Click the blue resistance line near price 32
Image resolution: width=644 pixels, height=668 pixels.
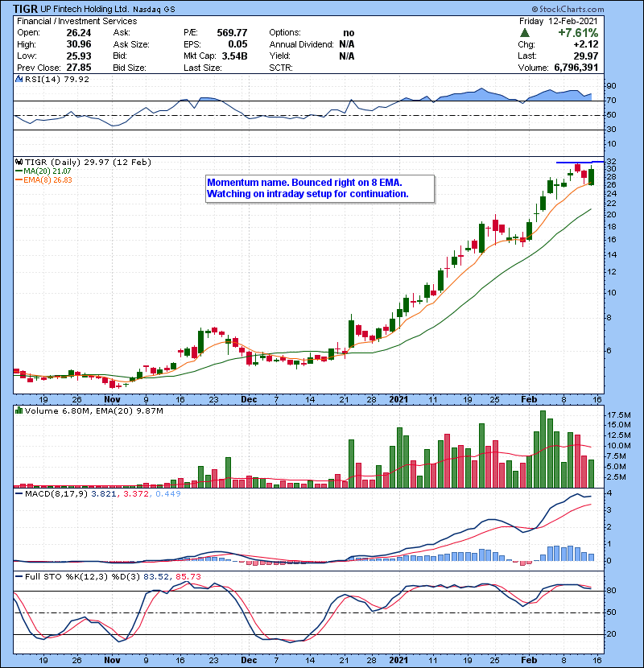[580, 163]
